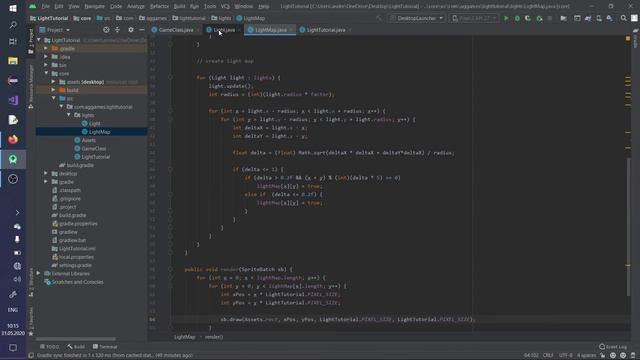The height and width of the screenshot is (360, 640).
Task: Expand the .gradle folder
Action: [46, 48]
